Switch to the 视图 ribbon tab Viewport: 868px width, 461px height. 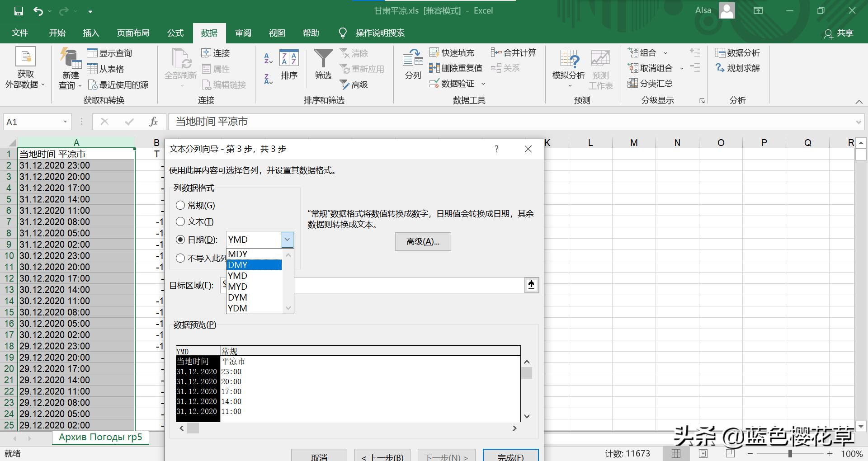coord(277,33)
